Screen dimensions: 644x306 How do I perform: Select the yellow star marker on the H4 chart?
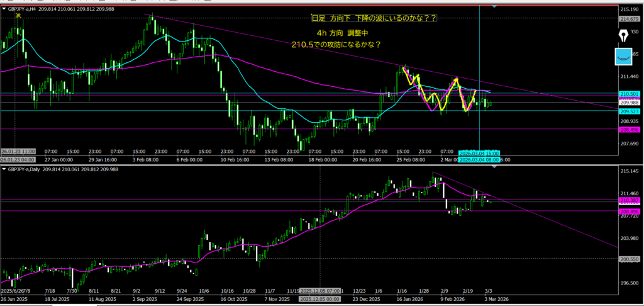tap(19, 15)
